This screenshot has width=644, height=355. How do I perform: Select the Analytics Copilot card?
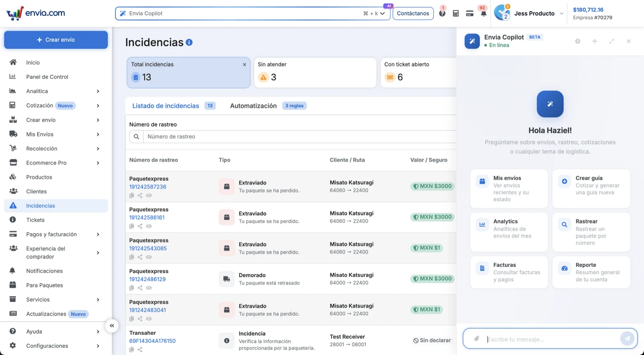[509, 232]
